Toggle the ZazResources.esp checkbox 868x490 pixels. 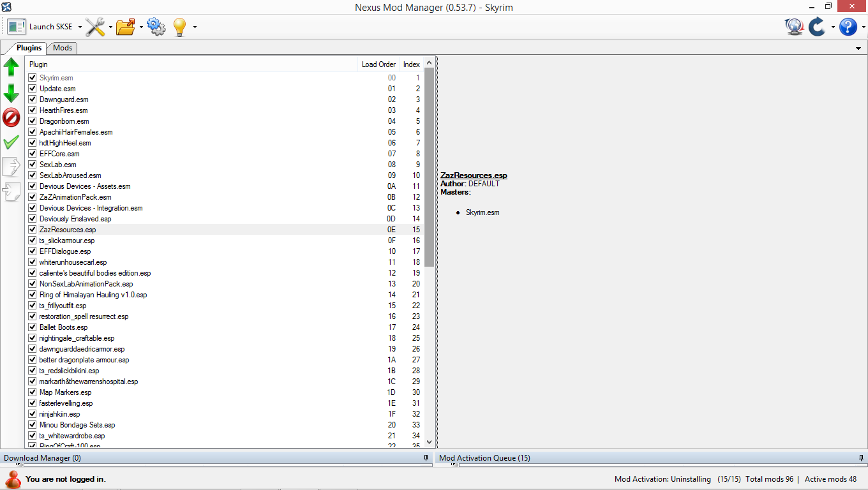tap(32, 230)
